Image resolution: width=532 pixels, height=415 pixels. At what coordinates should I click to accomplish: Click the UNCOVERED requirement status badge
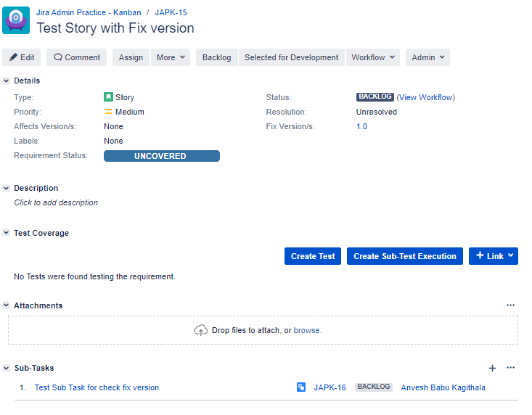coord(162,156)
